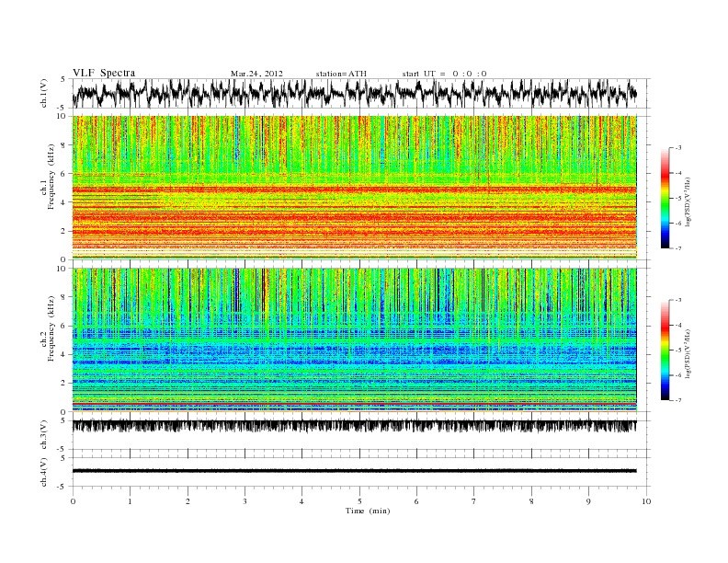Click the '-3' value on ch.1 color bar

[x=678, y=148]
